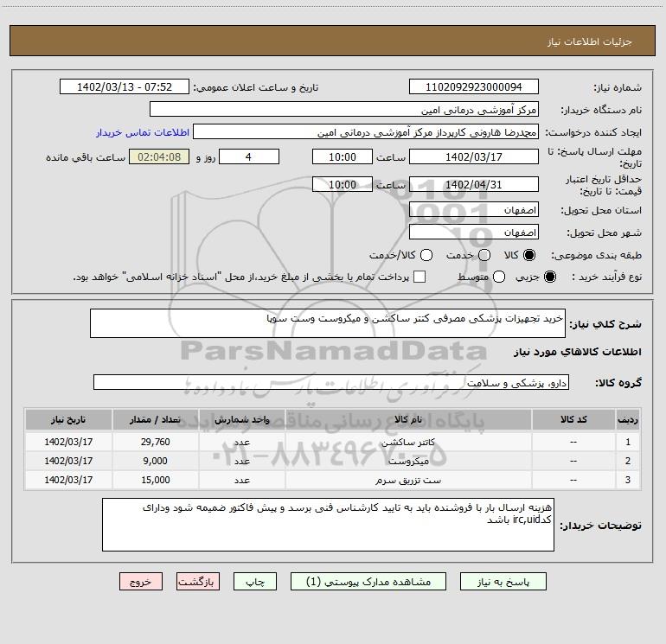The image size is (666, 644).
Task: Click the خروج exit button
Action: point(141,582)
